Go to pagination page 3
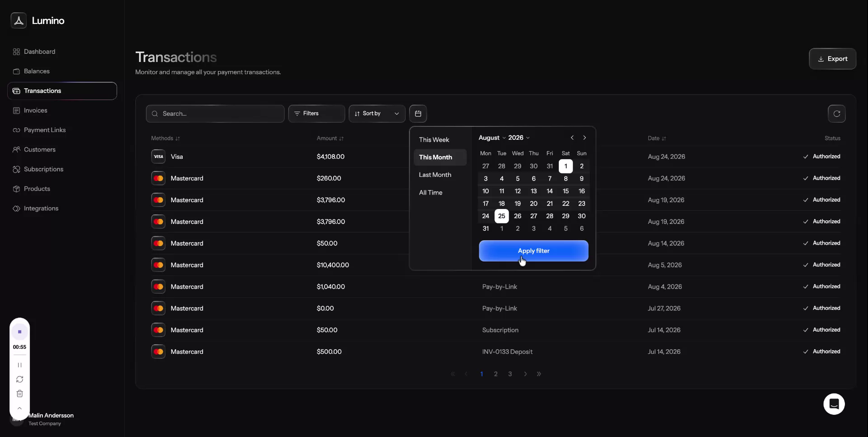This screenshot has width=868, height=437. (510, 374)
